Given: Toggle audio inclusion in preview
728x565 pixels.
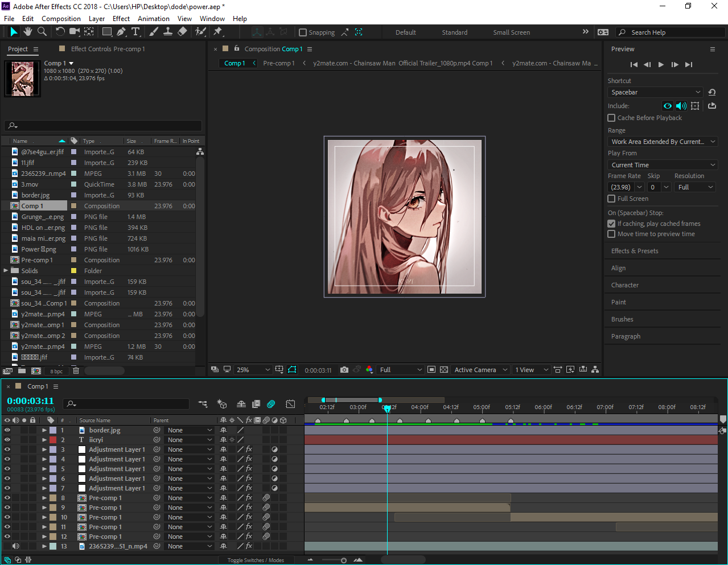Looking at the screenshot, I should (681, 106).
